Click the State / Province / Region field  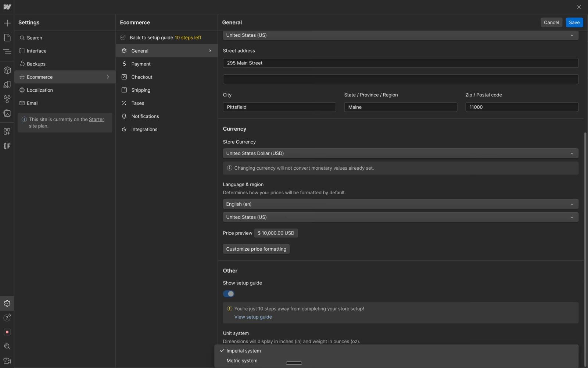click(x=401, y=107)
